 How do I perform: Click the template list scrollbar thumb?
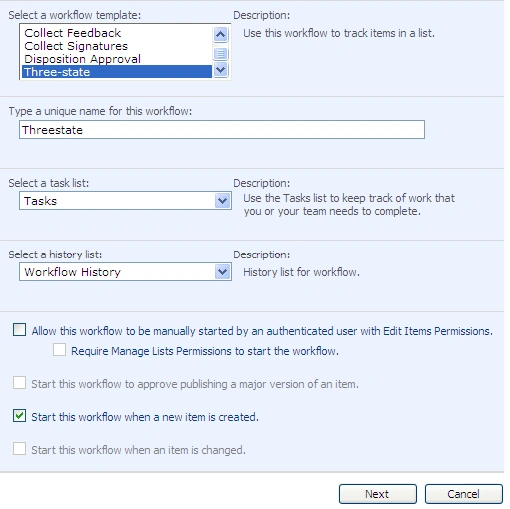point(220,53)
